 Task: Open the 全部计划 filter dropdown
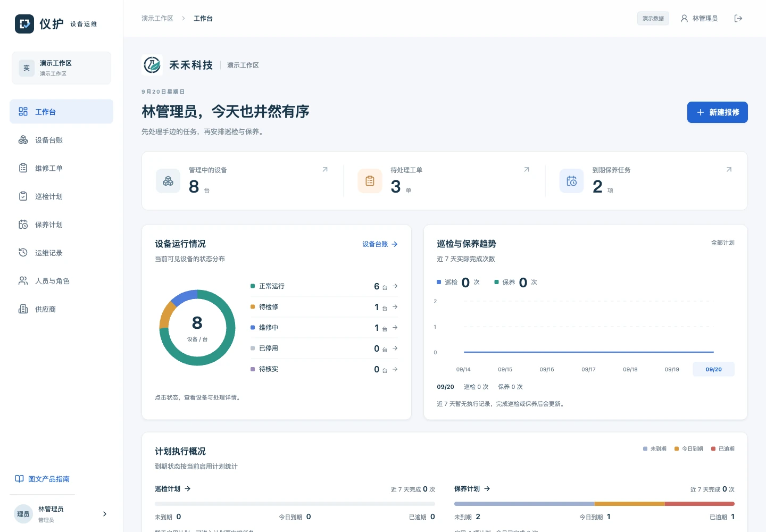[x=723, y=243]
